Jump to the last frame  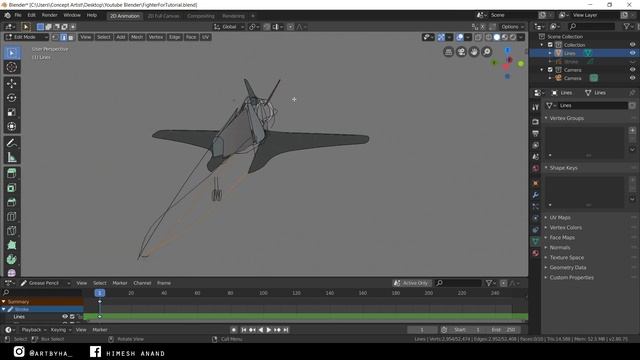pyautogui.click(x=286, y=330)
